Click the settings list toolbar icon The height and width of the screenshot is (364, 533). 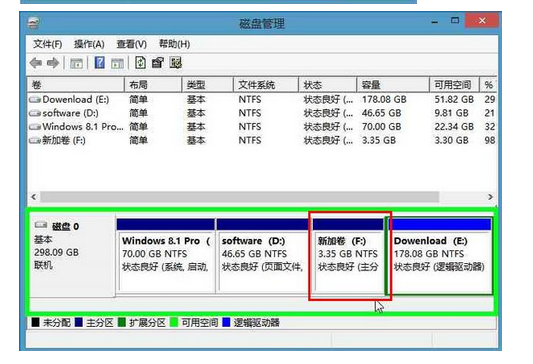176,63
